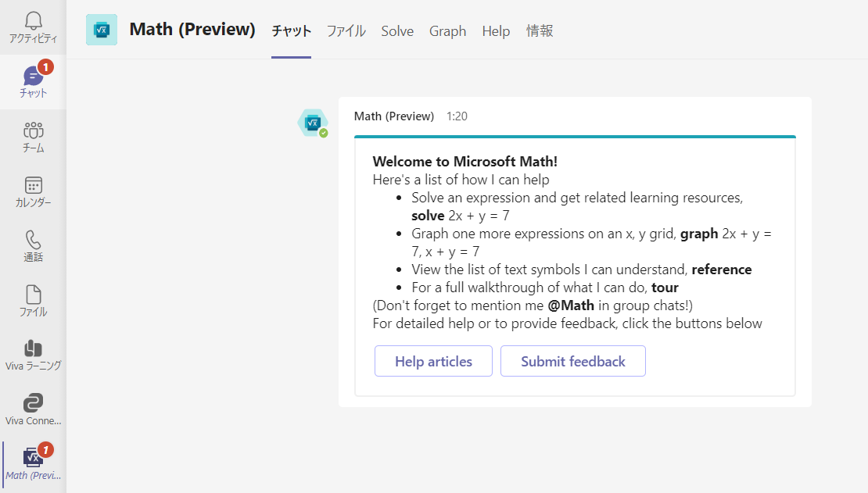
Task: Click the Help articles button
Action: pos(433,361)
